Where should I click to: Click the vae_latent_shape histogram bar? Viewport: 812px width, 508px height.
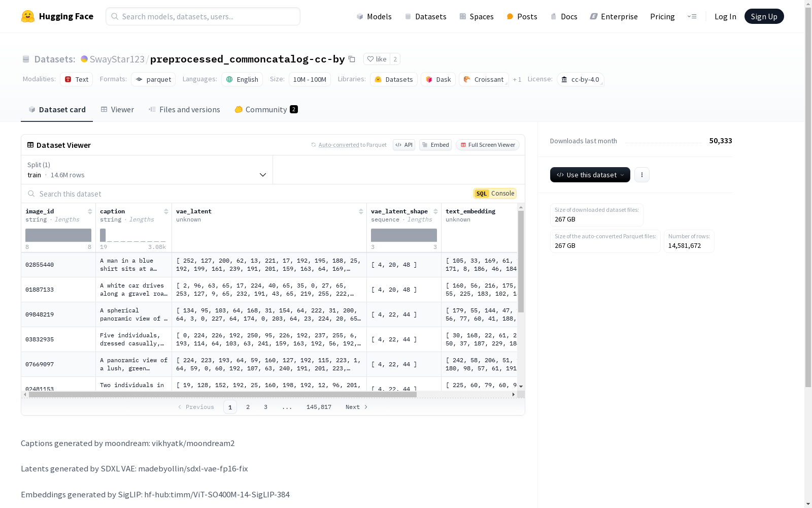coord(404,235)
